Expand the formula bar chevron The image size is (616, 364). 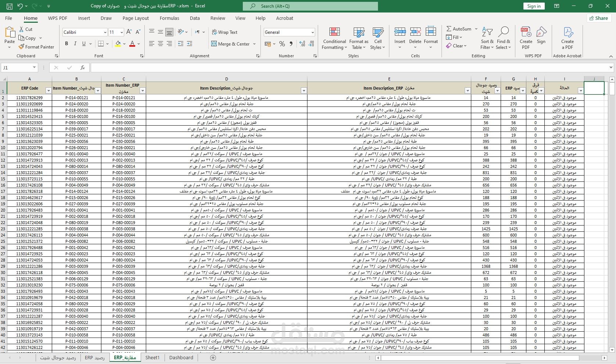(x=611, y=68)
